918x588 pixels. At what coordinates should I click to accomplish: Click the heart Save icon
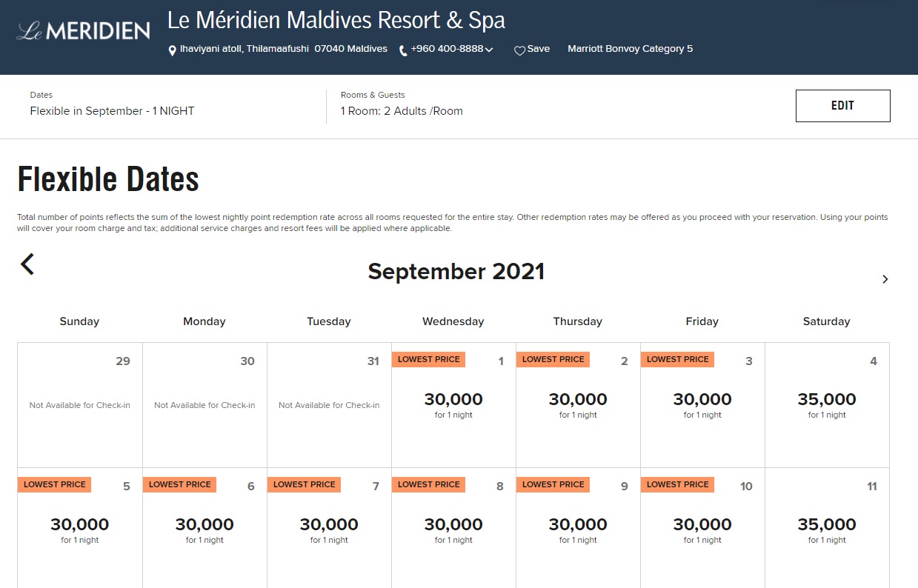click(x=519, y=50)
